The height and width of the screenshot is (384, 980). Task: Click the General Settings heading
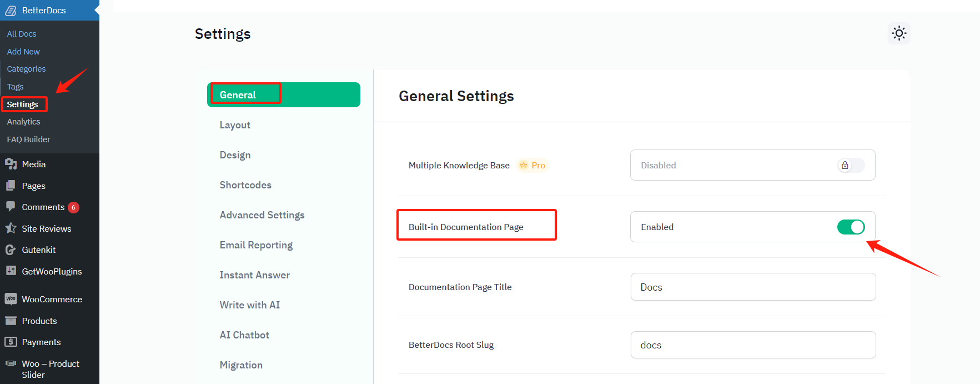click(456, 96)
